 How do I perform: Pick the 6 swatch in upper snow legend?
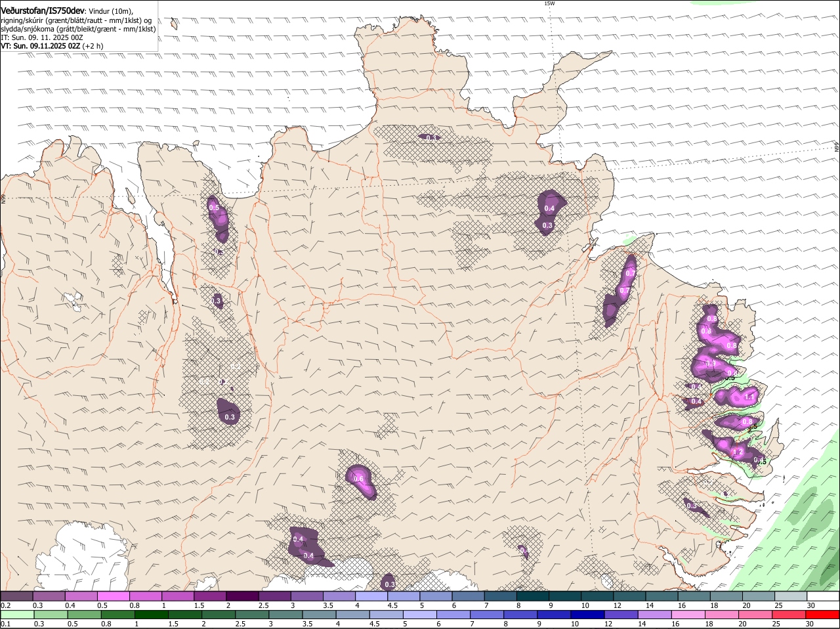467,596
